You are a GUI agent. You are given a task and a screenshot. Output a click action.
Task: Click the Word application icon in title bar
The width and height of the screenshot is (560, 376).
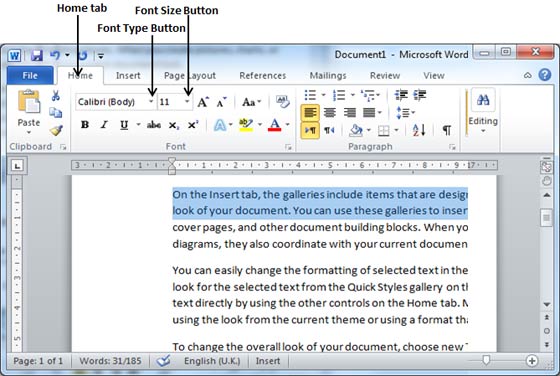[15, 55]
